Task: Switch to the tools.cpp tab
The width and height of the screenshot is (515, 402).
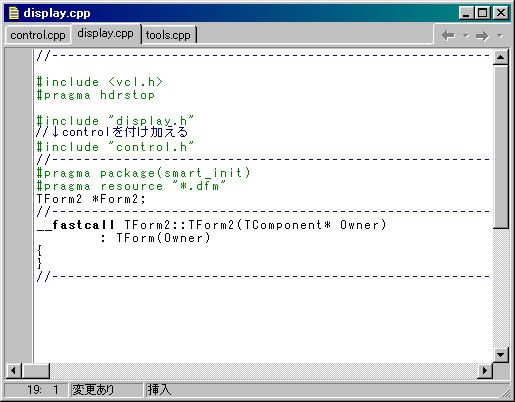Action: (168, 35)
